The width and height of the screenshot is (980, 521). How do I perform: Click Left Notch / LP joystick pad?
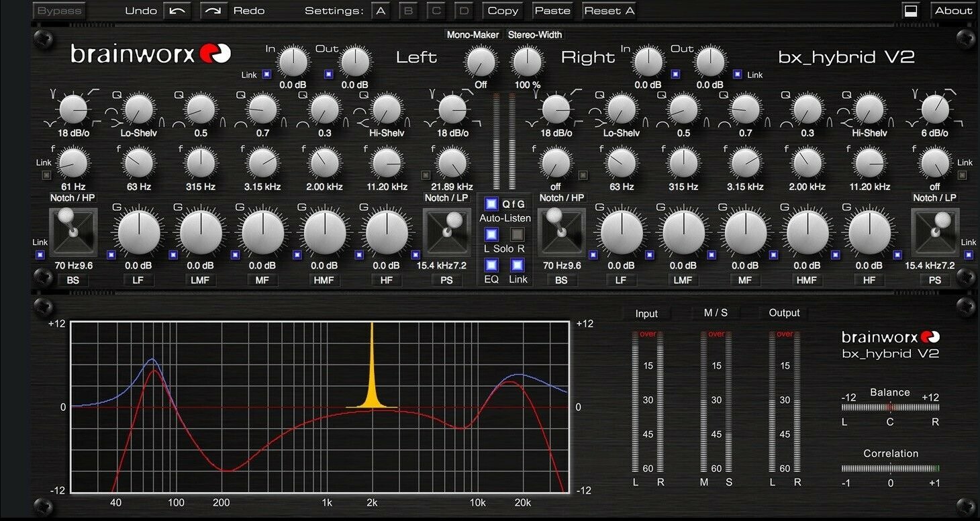point(446,232)
